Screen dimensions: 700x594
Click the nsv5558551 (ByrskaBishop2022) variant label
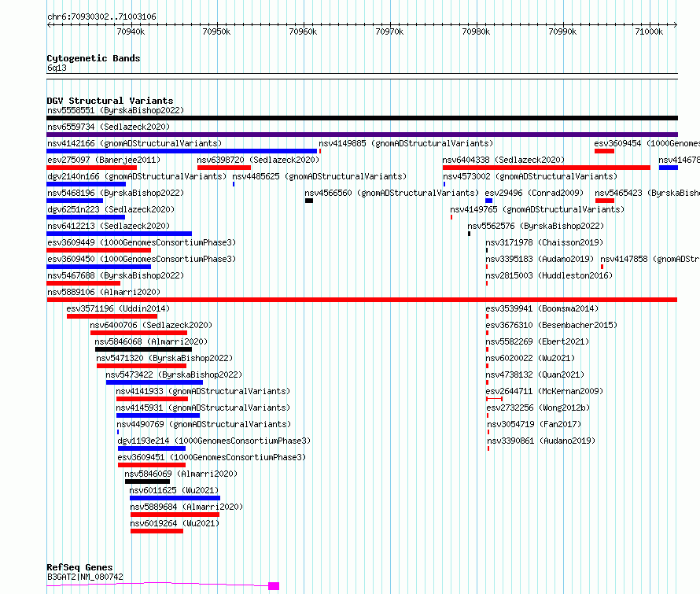click(x=115, y=110)
